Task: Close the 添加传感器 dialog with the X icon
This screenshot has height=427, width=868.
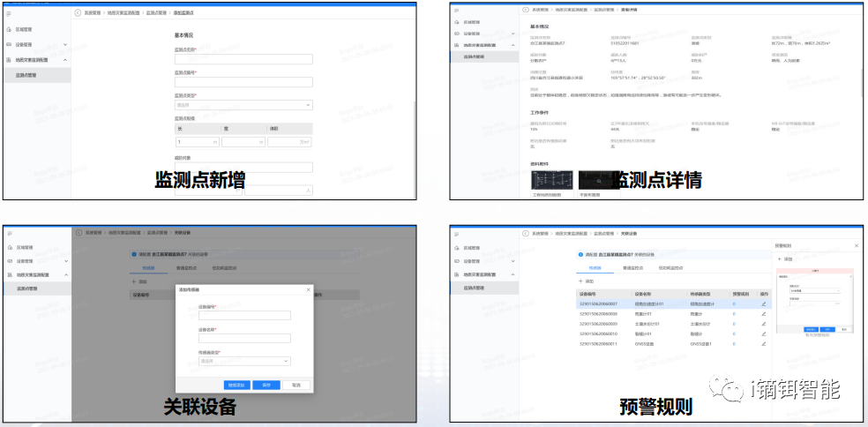Action: tap(308, 288)
